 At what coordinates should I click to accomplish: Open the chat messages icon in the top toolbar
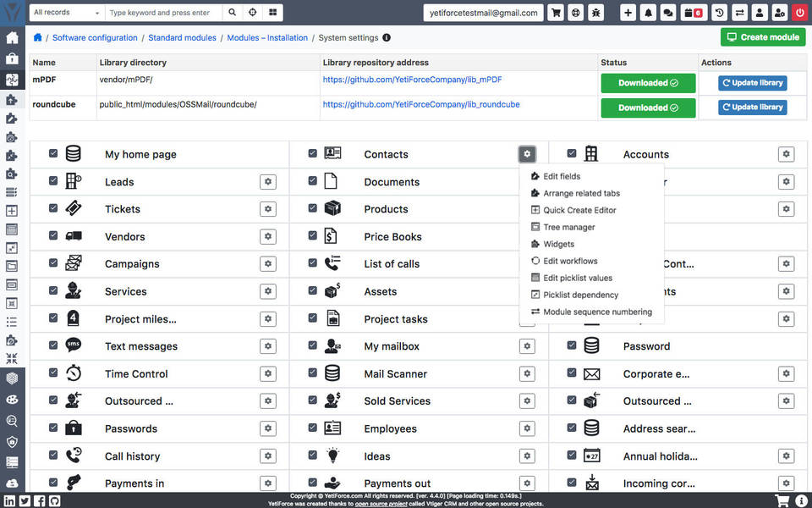click(667, 13)
